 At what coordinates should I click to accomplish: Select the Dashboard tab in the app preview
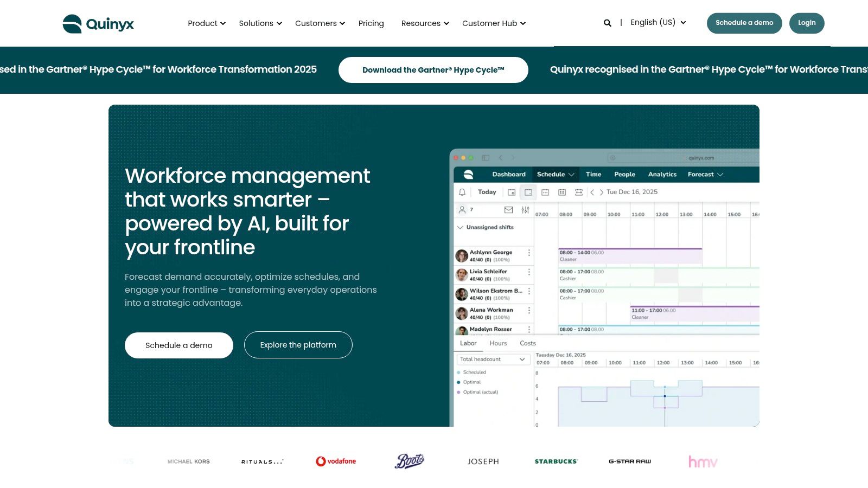pyautogui.click(x=509, y=175)
